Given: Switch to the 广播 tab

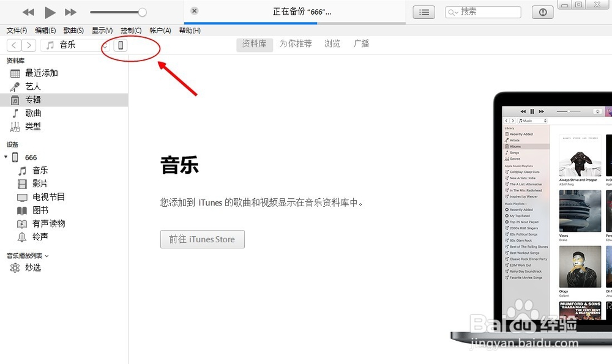Looking at the screenshot, I should point(361,43).
